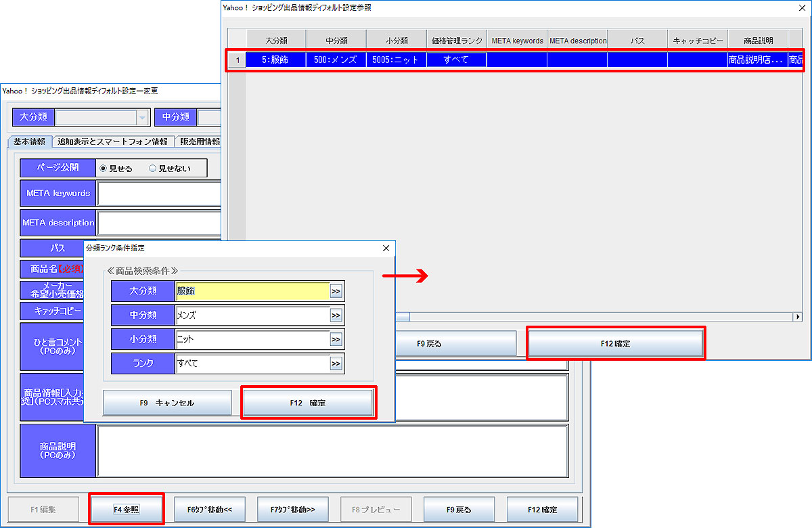Image resolution: width=812 pixels, height=528 pixels.
Task: Click the パス column header
Action: (x=637, y=41)
